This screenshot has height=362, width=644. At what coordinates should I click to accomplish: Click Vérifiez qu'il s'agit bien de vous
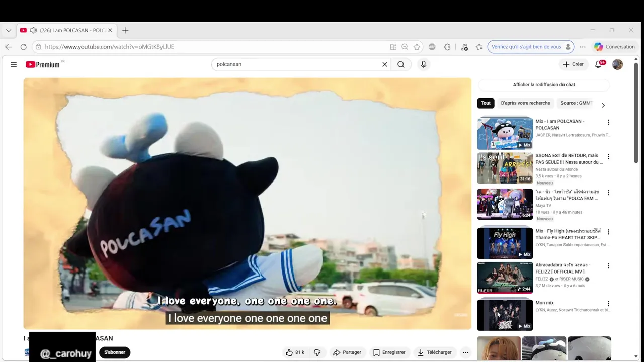click(530, 47)
